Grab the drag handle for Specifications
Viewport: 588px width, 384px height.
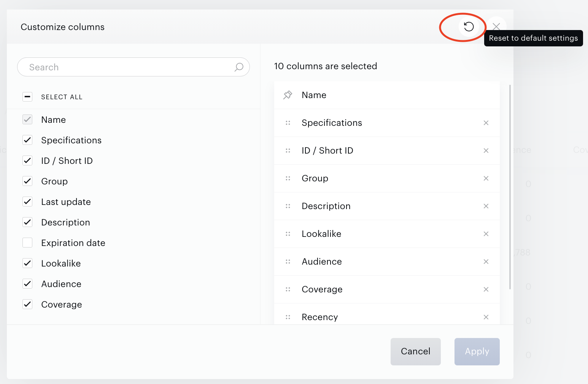(x=288, y=123)
